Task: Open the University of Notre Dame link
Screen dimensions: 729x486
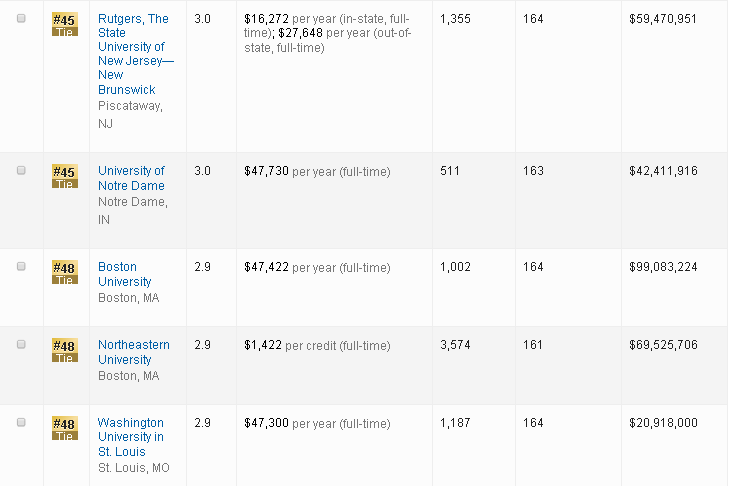Action: pyautogui.click(x=131, y=178)
